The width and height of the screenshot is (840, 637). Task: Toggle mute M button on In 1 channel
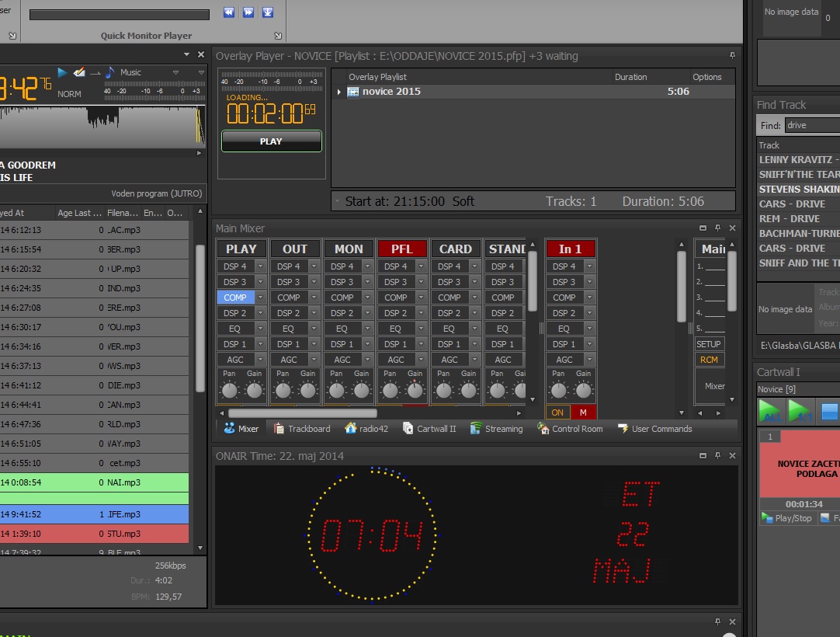[584, 412]
